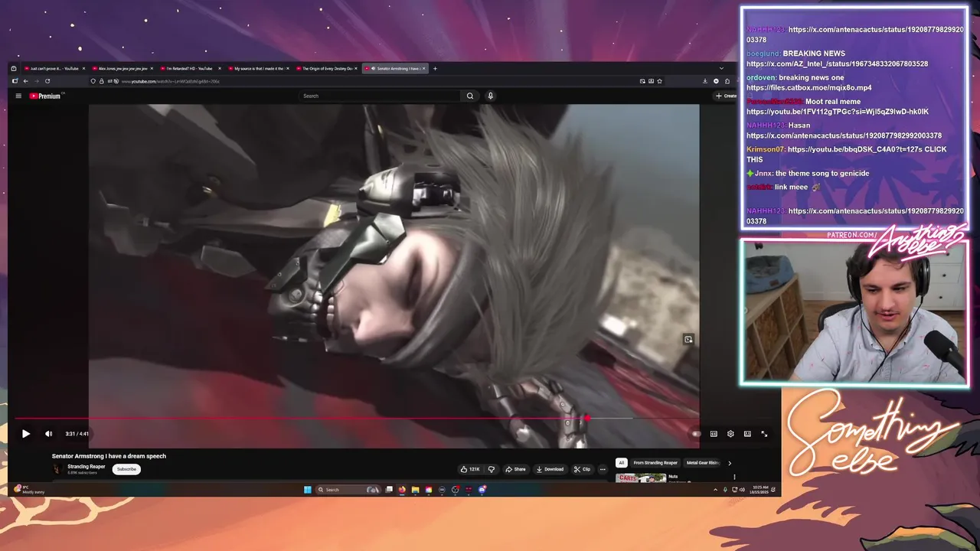Viewport: 980px width, 551px height.
Task: Switch to the Alex Jones browser tab
Action: (x=121, y=69)
